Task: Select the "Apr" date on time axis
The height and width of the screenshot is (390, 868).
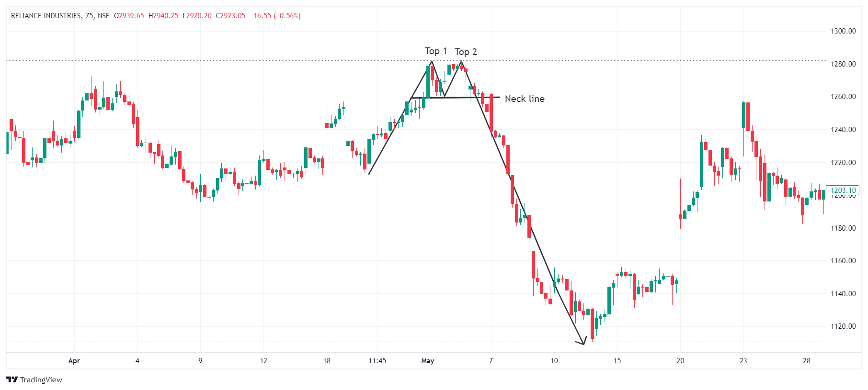Action: click(x=74, y=361)
